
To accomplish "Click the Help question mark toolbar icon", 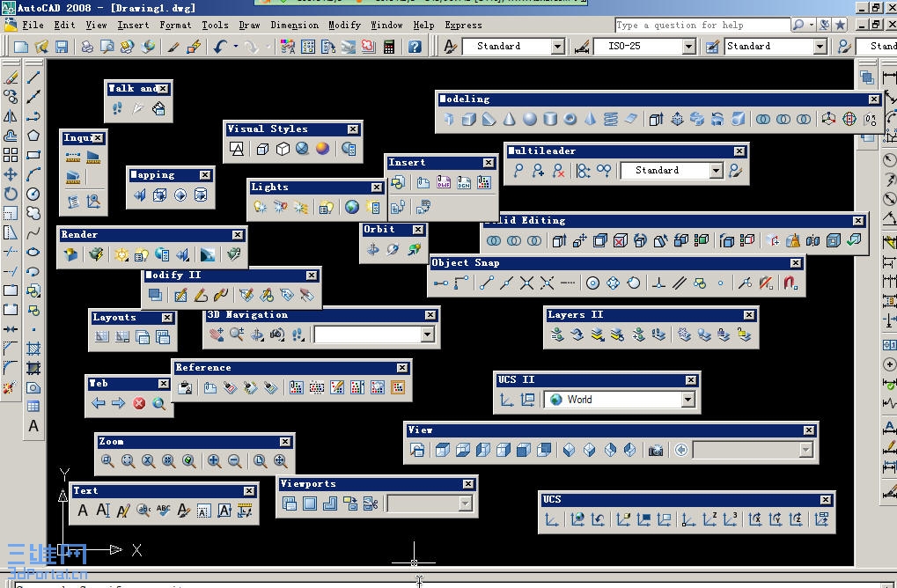I will 415,47.
